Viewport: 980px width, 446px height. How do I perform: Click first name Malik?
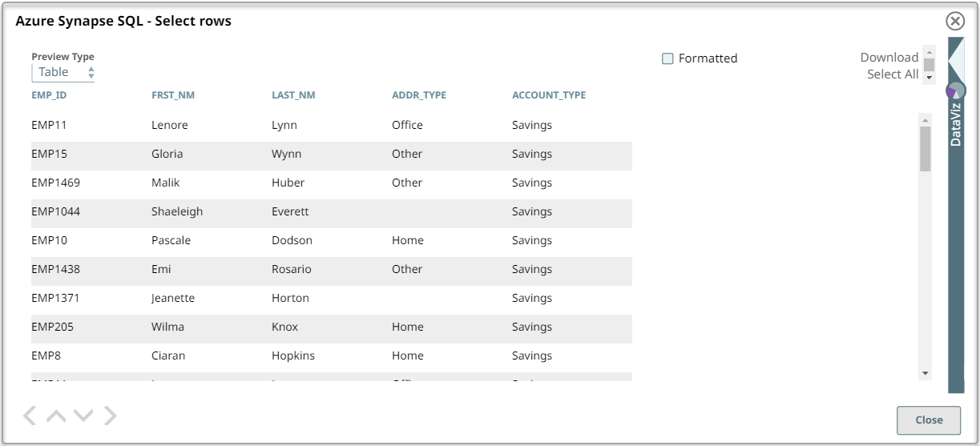tap(166, 183)
